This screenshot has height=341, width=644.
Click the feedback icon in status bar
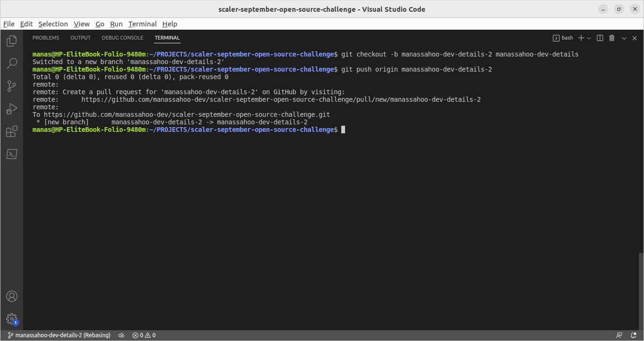pyautogui.click(x=619, y=335)
